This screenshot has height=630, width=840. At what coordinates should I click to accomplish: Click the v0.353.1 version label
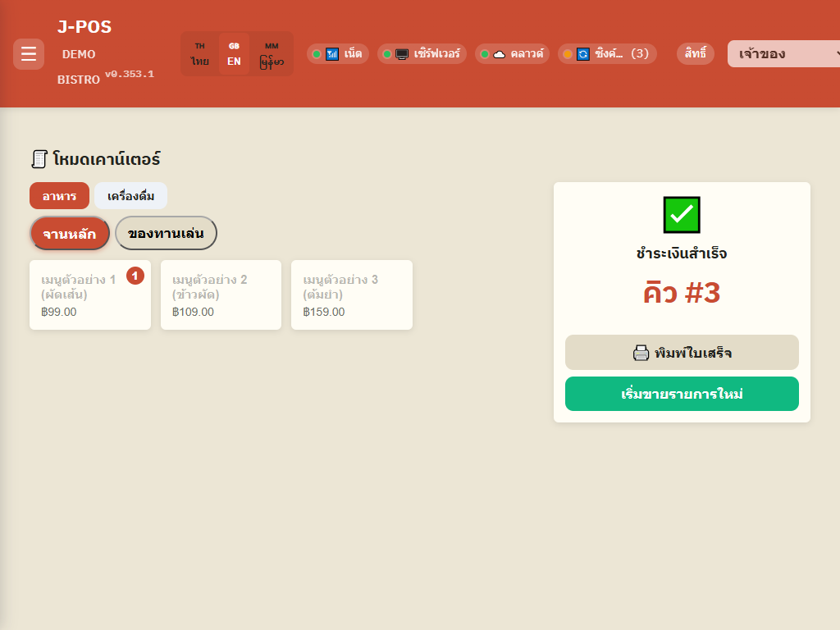point(130,74)
